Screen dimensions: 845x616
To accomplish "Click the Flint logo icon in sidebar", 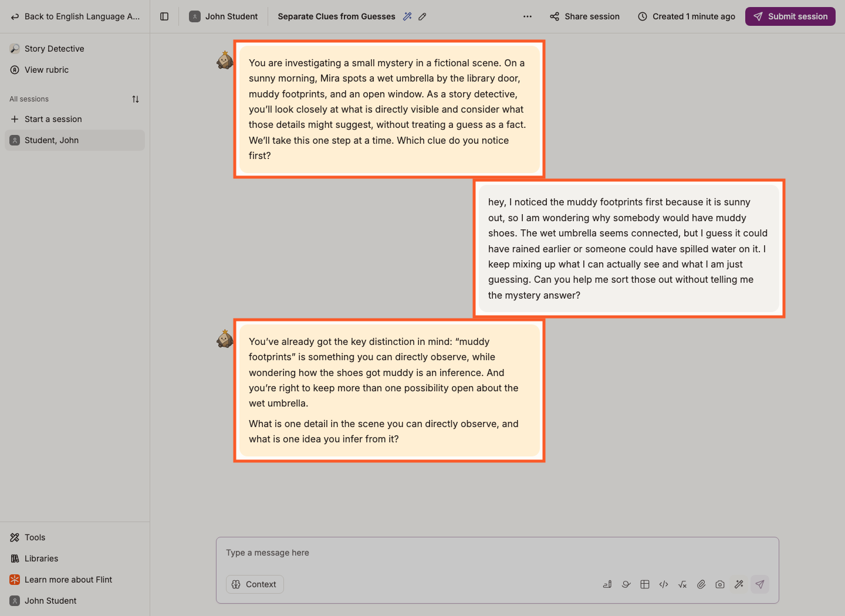I will [15, 580].
